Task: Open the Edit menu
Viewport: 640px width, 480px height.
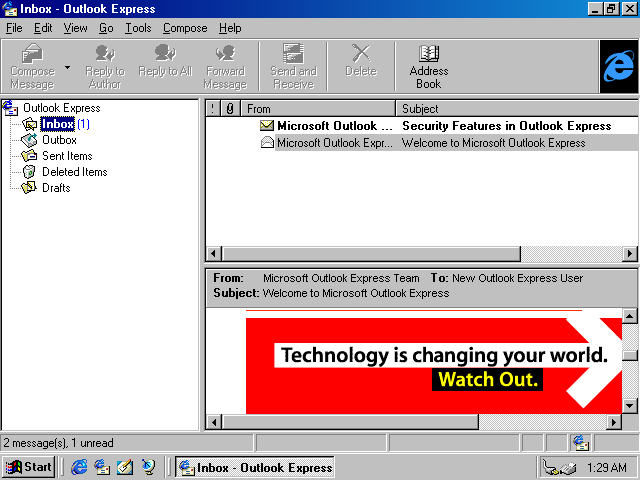Action: pos(43,28)
